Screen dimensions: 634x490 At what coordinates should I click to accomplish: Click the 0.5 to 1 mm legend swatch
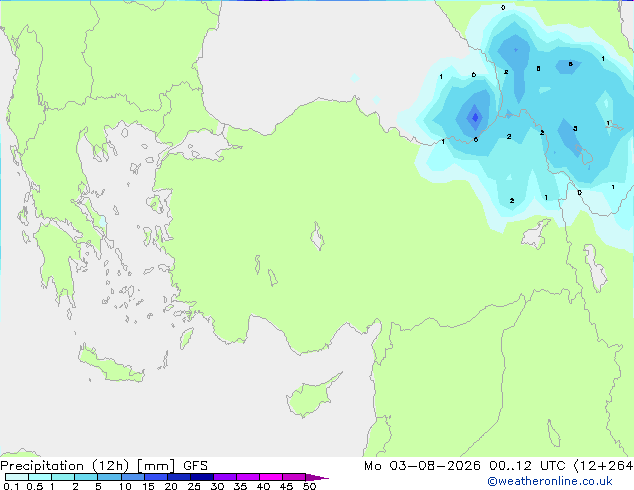(40, 477)
